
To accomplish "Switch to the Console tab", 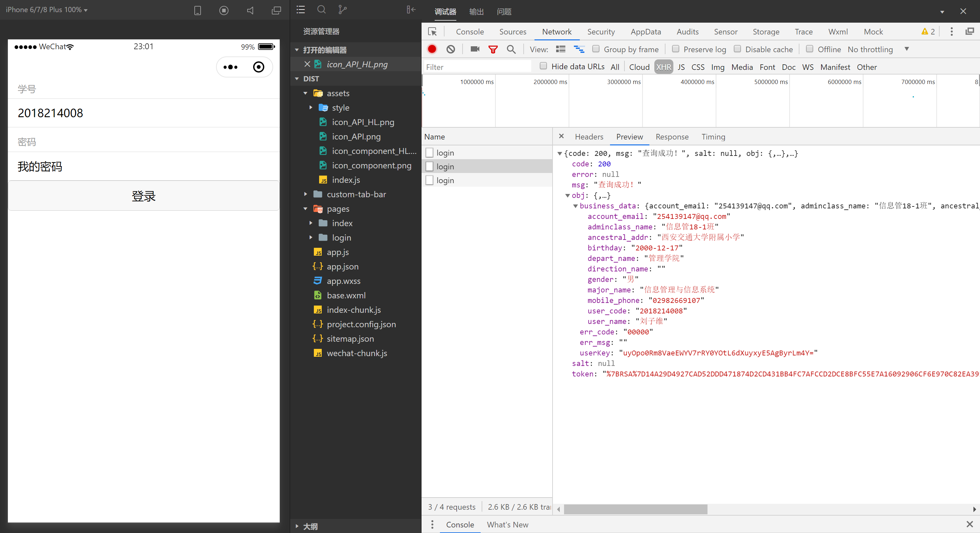I will point(469,32).
